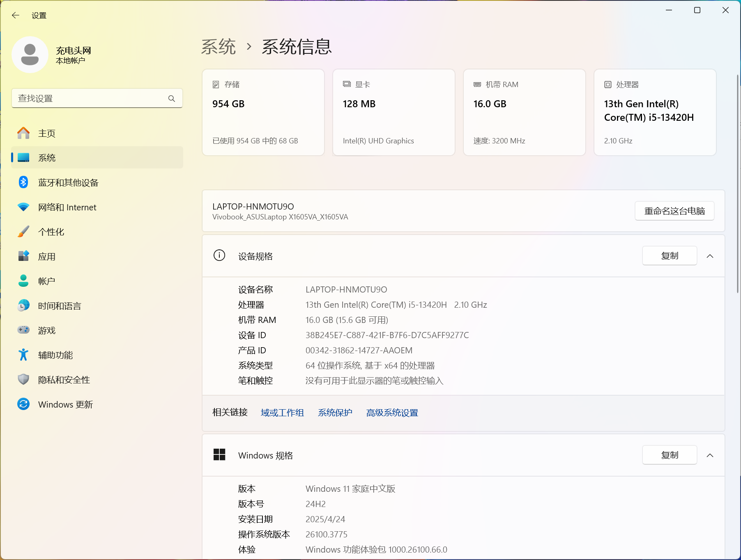Open the 显卡 128 MB card
741x560 pixels.
click(394, 112)
